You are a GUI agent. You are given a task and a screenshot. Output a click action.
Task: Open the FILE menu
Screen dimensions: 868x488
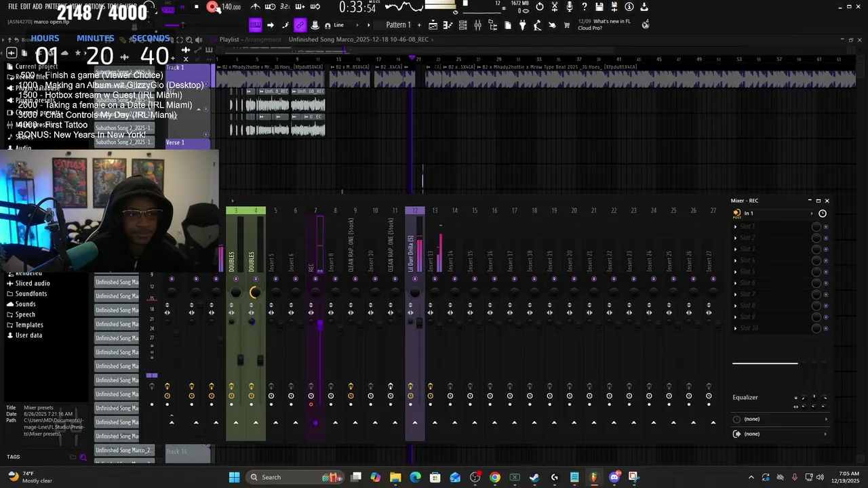click(x=13, y=7)
